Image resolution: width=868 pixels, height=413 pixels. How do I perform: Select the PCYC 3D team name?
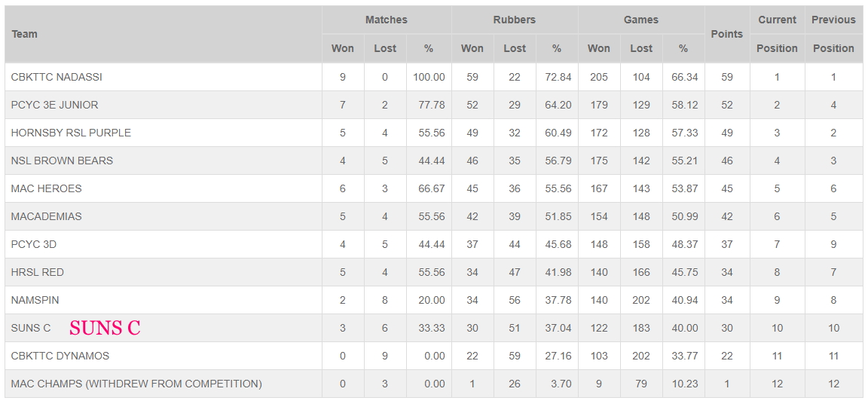click(34, 245)
